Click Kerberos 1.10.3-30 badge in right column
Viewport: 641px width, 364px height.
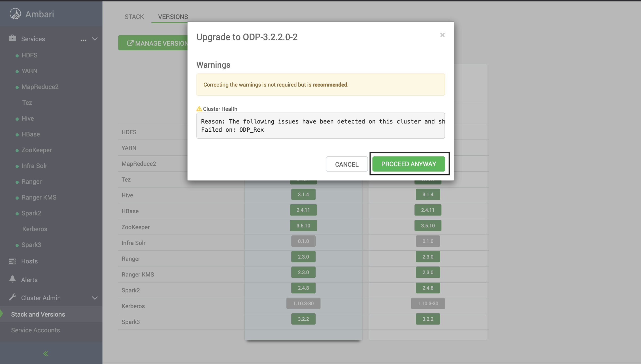428,303
